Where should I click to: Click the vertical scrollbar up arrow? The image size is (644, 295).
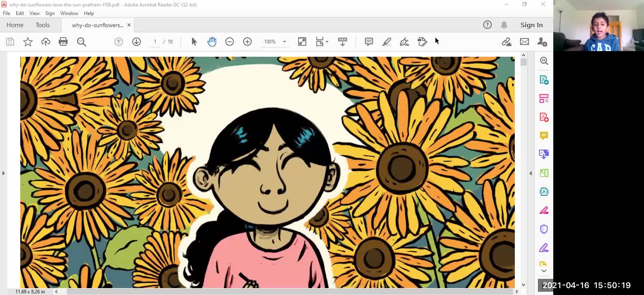[523, 55]
